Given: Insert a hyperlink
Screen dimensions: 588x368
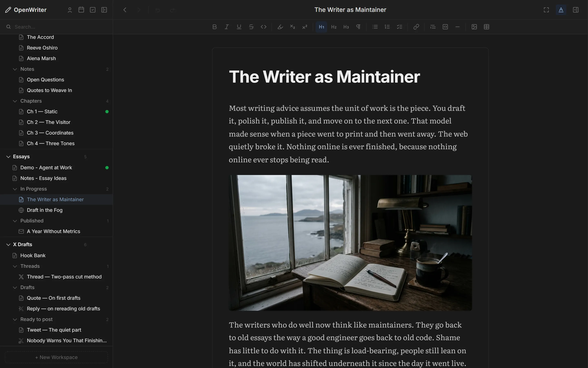Looking at the screenshot, I should coord(416,27).
